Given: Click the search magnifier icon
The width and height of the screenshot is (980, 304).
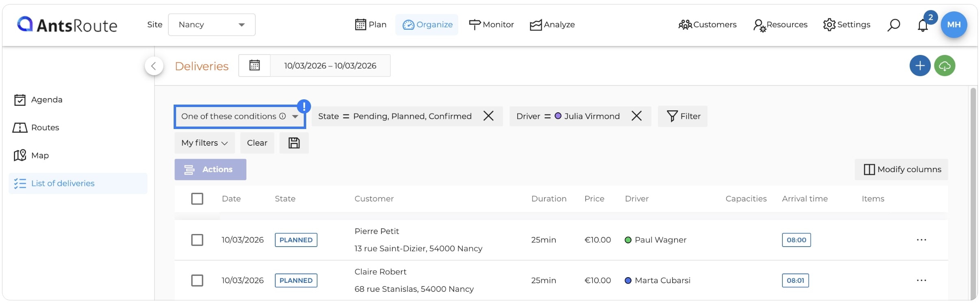Looking at the screenshot, I should pyautogui.click(x=893, y=25).
